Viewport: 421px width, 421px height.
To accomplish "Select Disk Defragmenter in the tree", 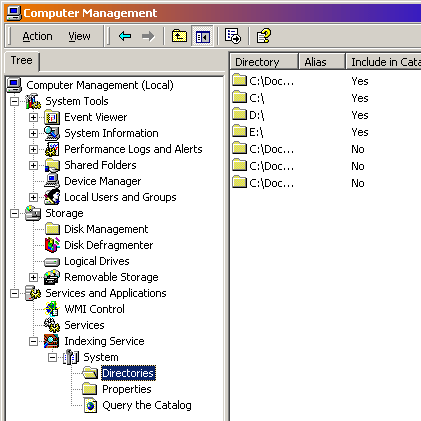I will point(108,245).
